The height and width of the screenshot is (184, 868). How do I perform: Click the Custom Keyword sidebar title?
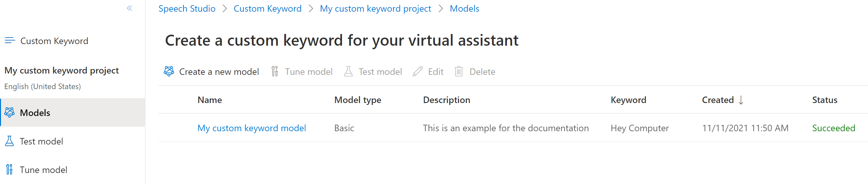pos(54,41)
